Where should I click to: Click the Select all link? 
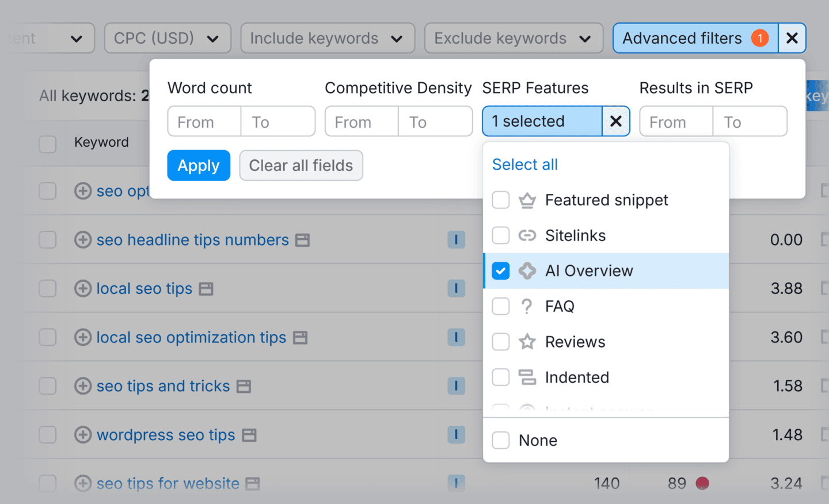(524, 164)
